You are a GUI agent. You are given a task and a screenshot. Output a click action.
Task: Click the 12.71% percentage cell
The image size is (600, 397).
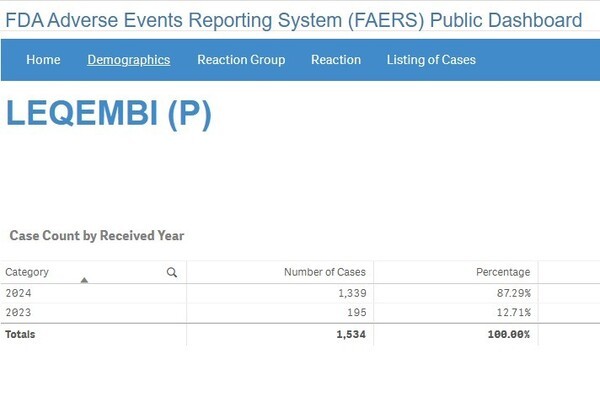point(514,312)
